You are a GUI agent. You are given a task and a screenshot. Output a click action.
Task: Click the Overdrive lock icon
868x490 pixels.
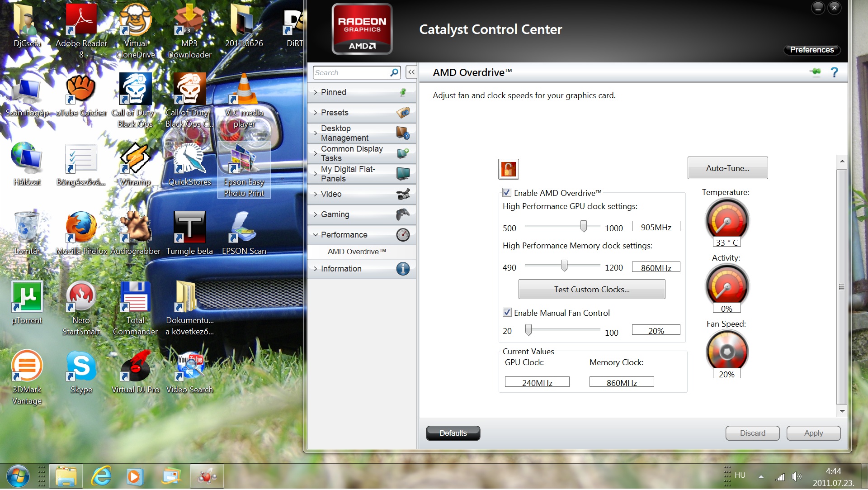pyautogui.click(x=508, y=169)
